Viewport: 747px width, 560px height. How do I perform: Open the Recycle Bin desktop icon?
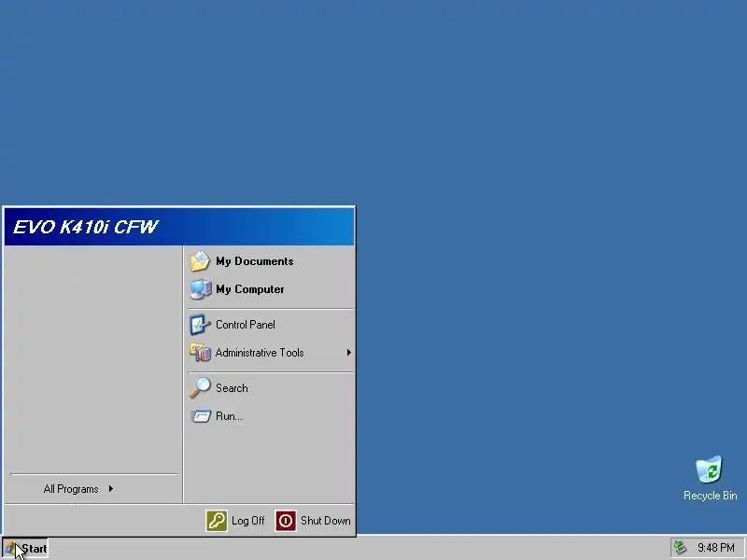pos(709,469)
